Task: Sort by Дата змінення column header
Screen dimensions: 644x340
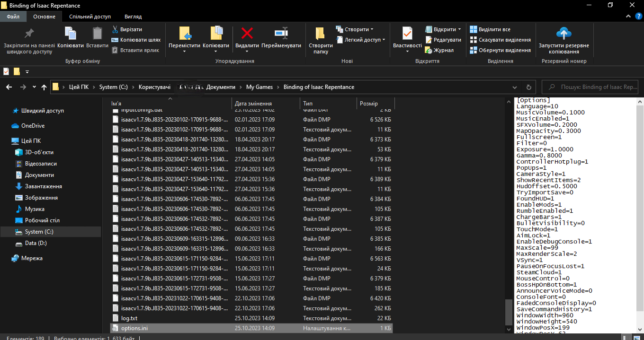Action: [x=266, y=104]
